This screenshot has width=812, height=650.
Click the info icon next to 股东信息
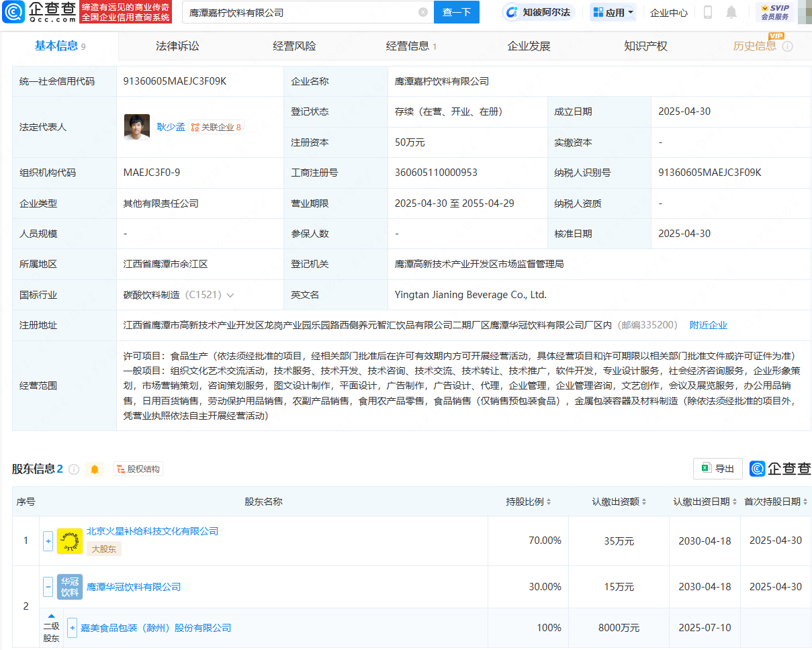74,469
